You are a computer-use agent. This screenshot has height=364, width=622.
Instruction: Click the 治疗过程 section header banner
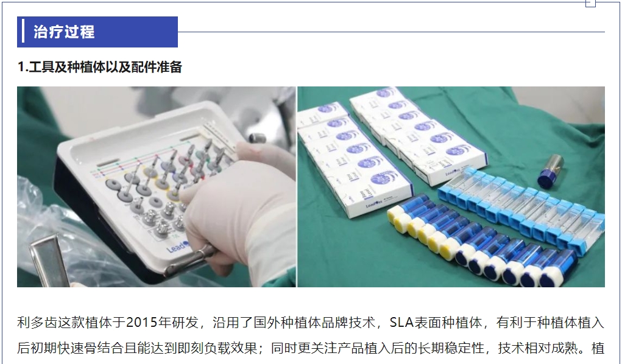point(97,32)
